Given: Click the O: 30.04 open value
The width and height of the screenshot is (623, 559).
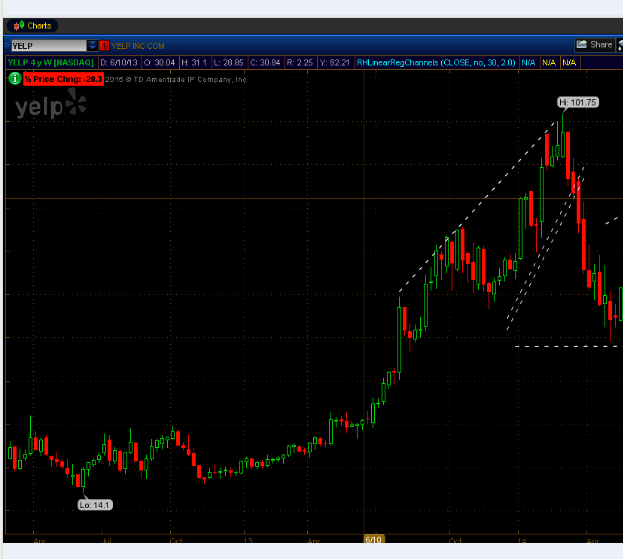Looking at the screenshot, I should 159,62.
